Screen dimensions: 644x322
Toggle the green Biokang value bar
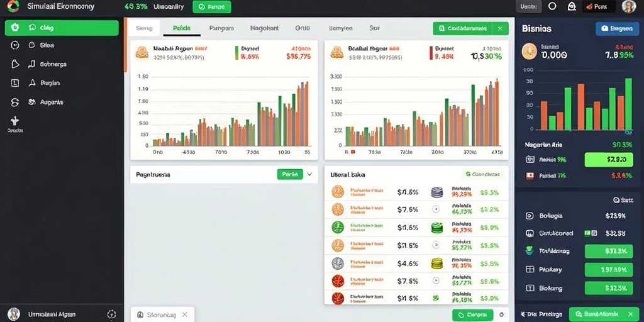609,288
